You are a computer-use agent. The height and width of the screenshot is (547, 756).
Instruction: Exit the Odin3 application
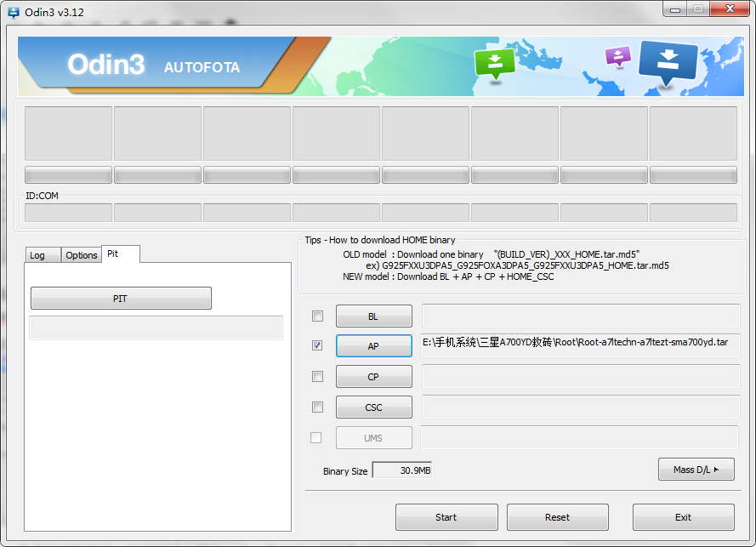click(683, 517)
